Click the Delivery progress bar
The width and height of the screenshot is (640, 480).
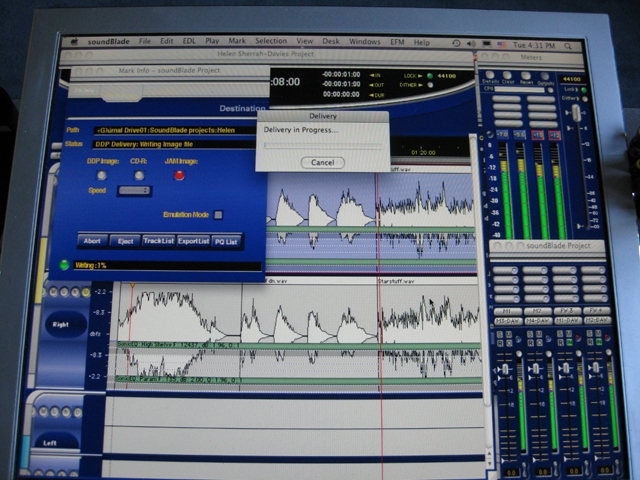[x=322, y=145]
